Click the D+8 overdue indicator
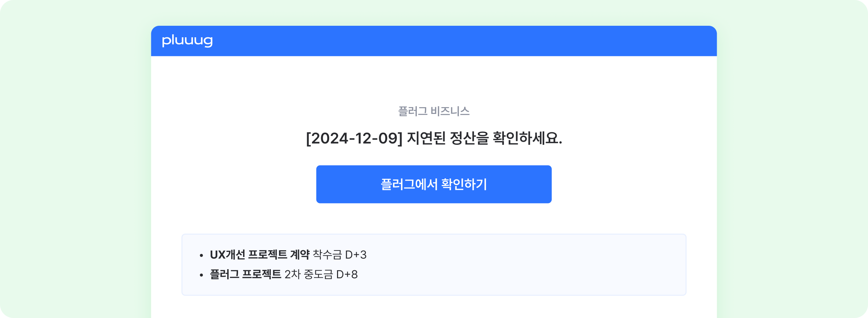 tap(347, 274)
